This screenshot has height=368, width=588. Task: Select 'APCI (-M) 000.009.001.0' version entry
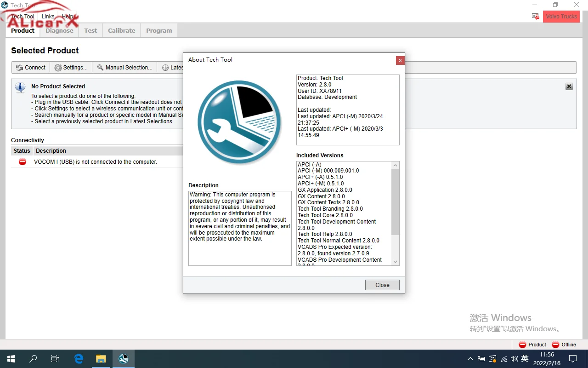pos(328,171)
